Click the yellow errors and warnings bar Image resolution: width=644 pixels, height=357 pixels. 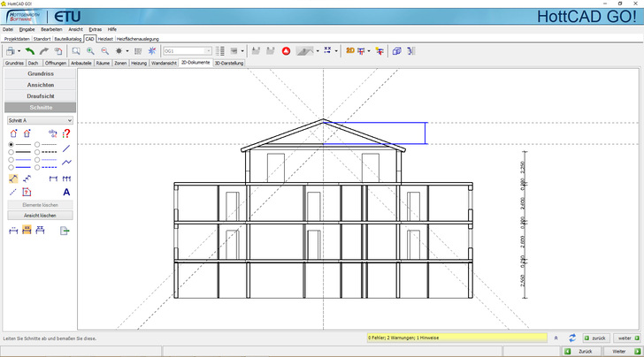click(456, 338)
